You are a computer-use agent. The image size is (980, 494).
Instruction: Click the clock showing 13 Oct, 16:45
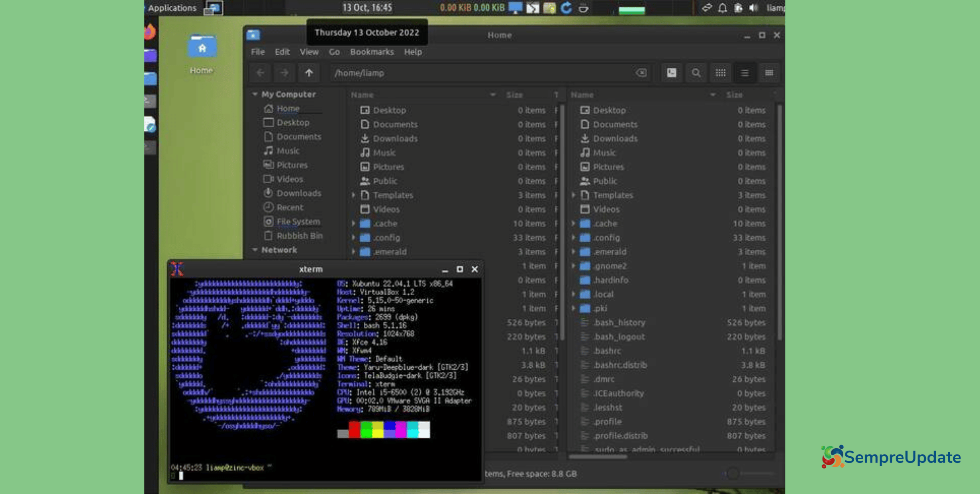click(367, 8)
